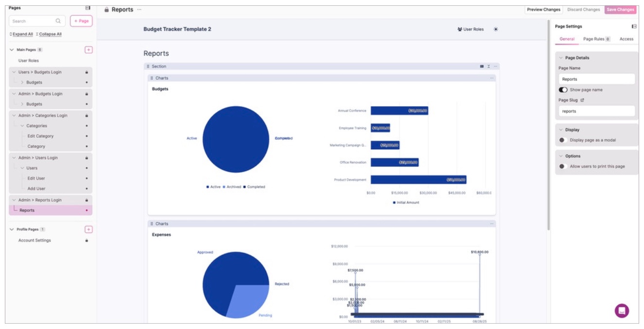Click the add icon next to Profile Pages
This screenshot has height=329, width=644.
89,229
